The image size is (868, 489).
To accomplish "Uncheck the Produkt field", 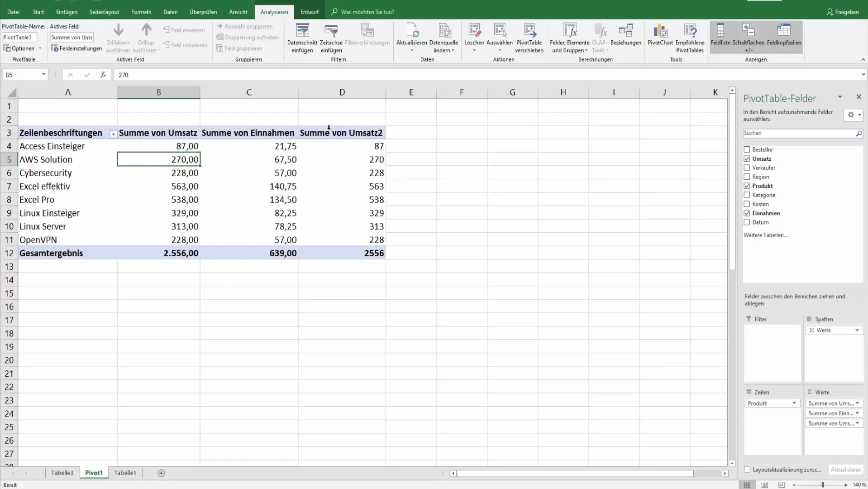I will click(x=747, y=186).
